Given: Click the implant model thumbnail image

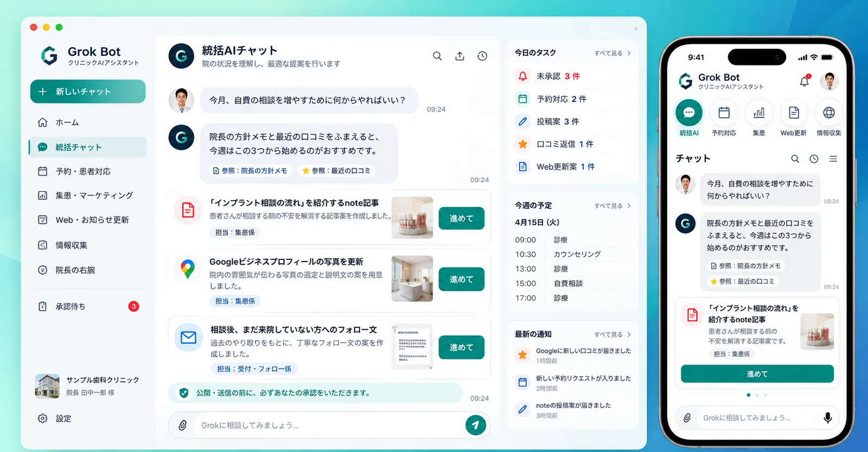Looking at the screenshot, I should [x=412, y=218].
